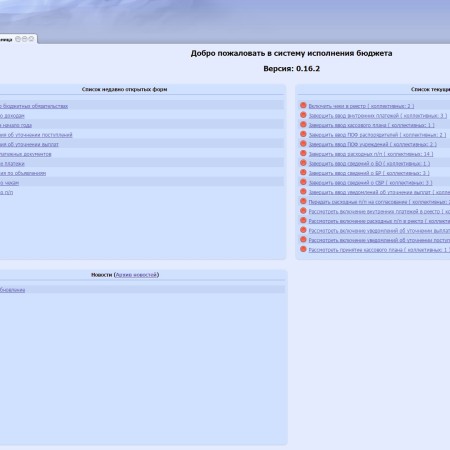Screen dimensions: 450x450
Task: Open task 'Завершить ввод внутренних платежей'
Action: 378,116
